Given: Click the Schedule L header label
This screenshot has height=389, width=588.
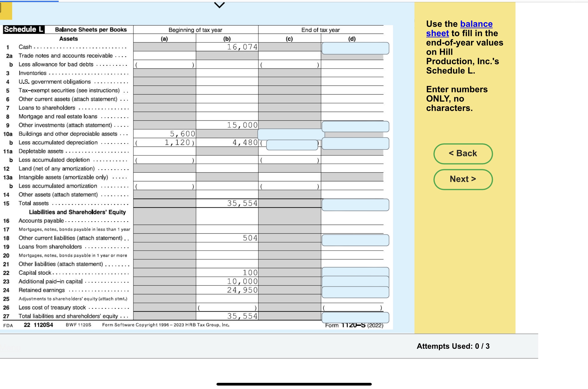Looking at the screenshot, I should 23,29.
